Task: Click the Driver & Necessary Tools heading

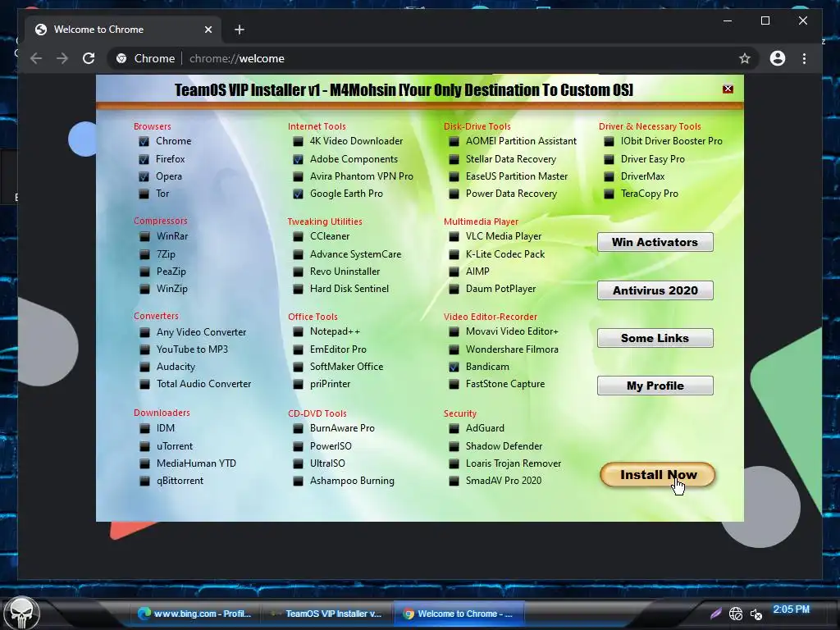Action: (650, 126)
